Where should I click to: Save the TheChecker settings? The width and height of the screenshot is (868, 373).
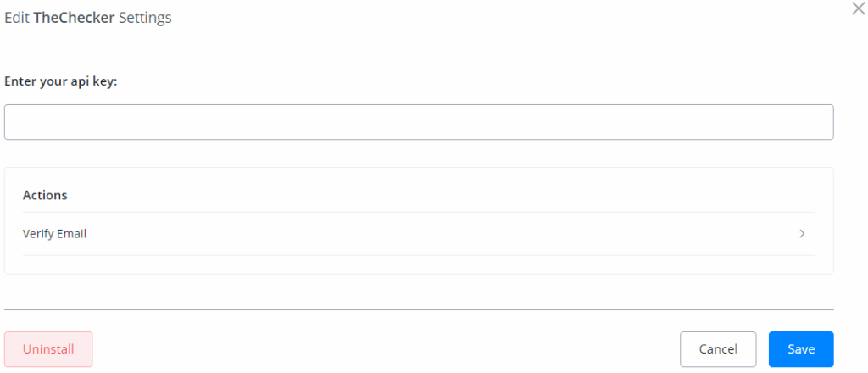click(800, 349)
